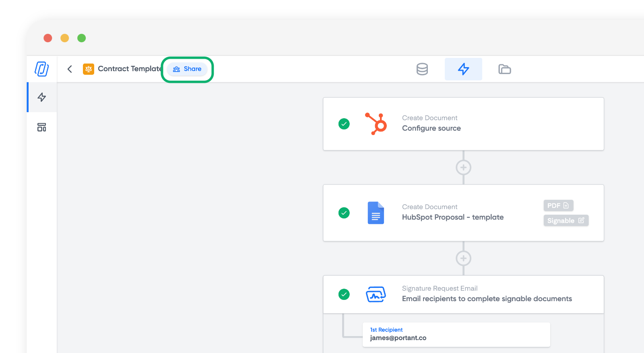Toggle the Signable output badge
644x353 pixels.
(x=566, y=220)
